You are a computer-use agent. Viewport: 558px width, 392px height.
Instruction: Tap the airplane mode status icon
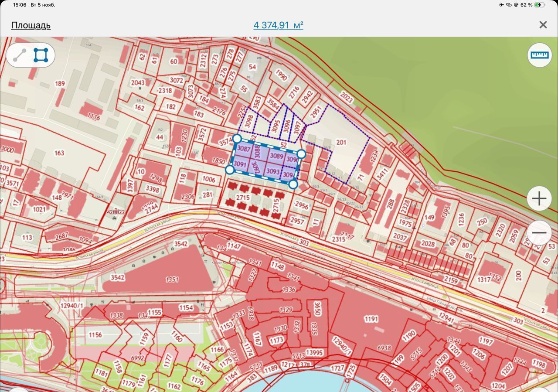point(501,5)
